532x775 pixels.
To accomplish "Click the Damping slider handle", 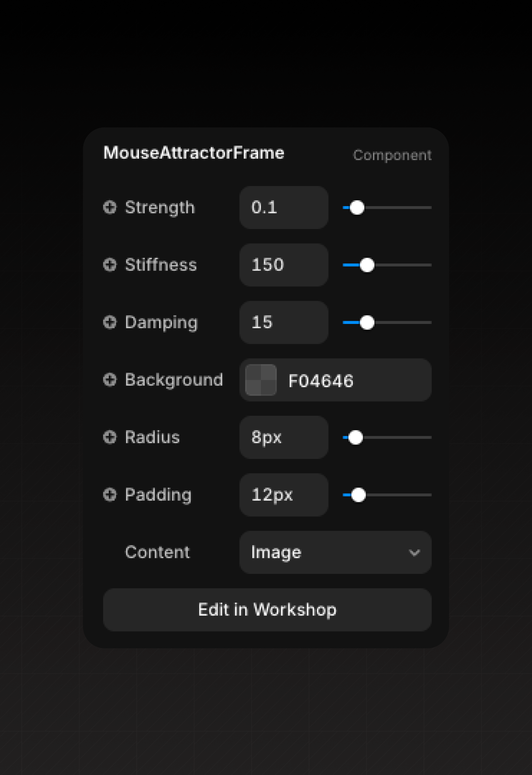I will (367, 322).
